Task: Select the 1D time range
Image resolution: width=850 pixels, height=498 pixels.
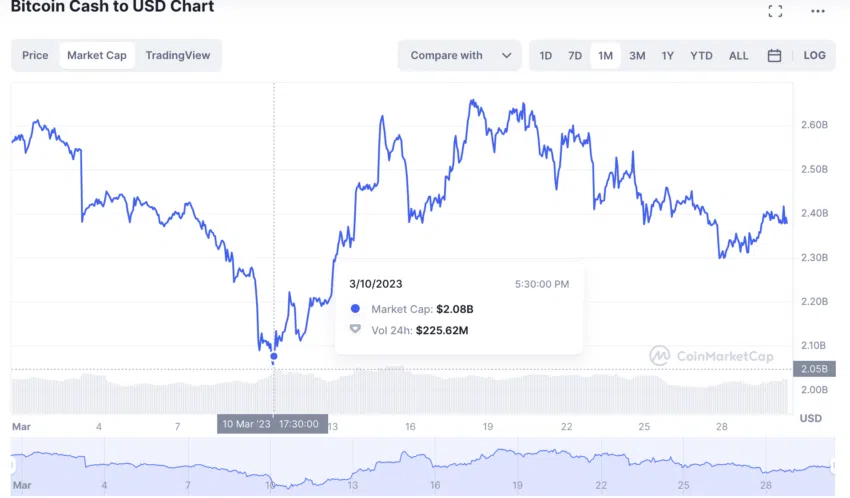Action: [x=545, y=56]
